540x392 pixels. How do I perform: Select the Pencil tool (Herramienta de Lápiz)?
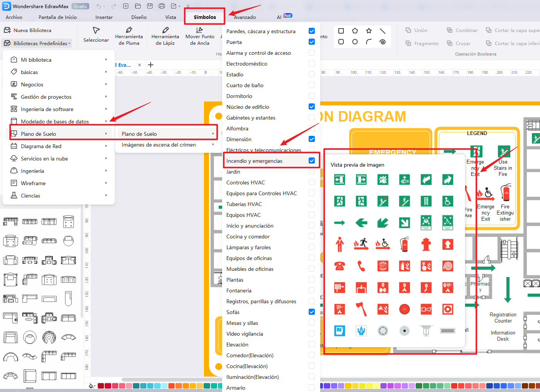point(165,36)
